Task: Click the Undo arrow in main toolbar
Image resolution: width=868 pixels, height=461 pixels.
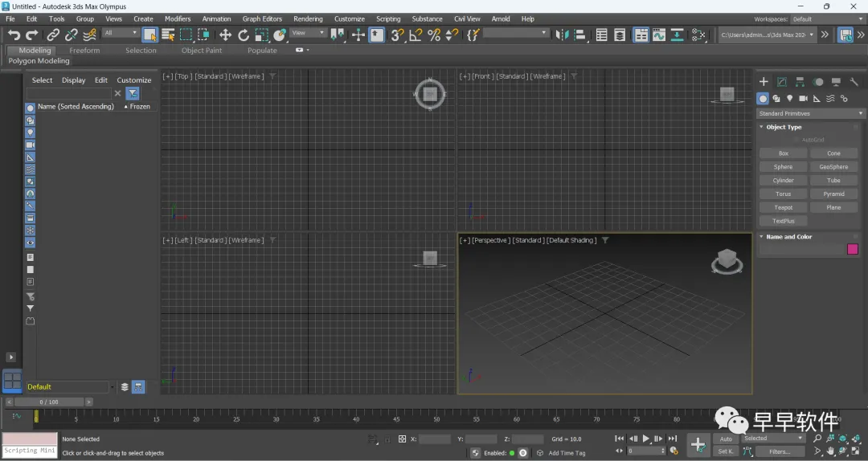Action: pos(14,35)
